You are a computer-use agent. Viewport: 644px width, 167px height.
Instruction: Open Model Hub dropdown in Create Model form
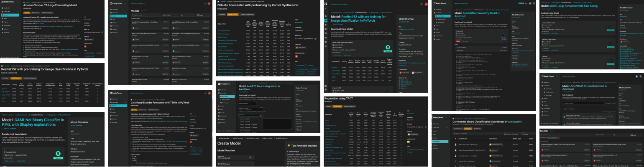(x=235, y=157)
